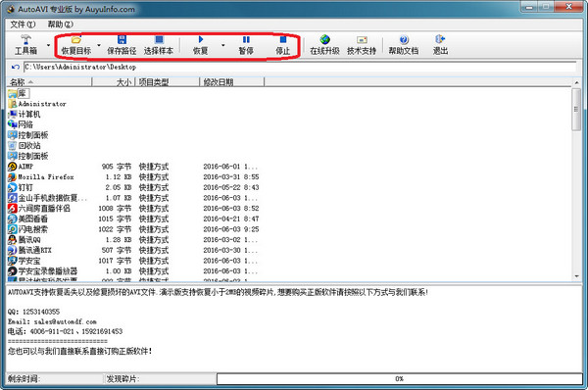Viewport: 588px width, 390px height.
Task: Expand the 恢复目标 dropdown arrow
Action: pos(99,45)
